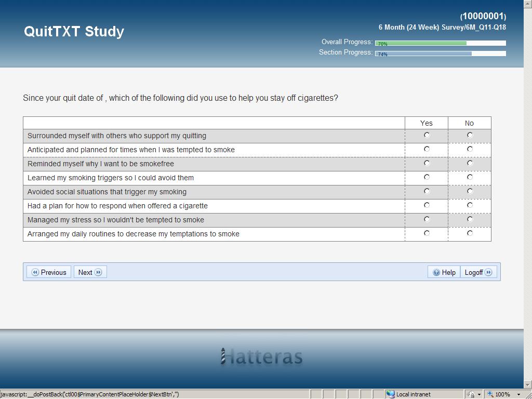Image resolution: width=532 pixels, height=399 pixels.
Task: Click the participant ID 10000001
Action: (483, 16)
